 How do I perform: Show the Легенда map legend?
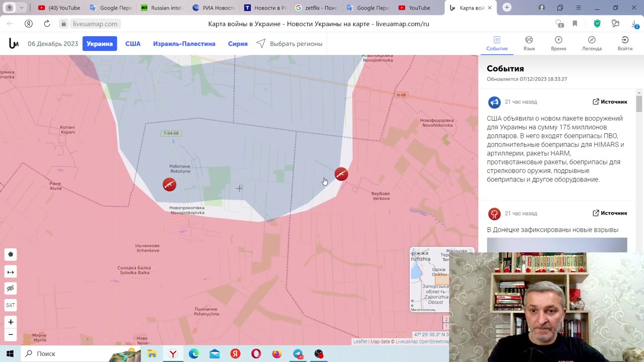(592, 44)
